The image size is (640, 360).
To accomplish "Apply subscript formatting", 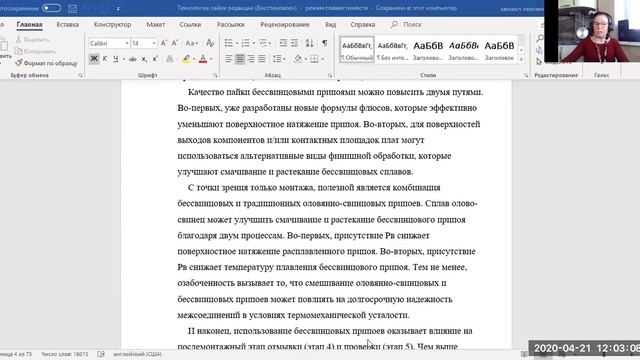I will [x=144, y=59].
